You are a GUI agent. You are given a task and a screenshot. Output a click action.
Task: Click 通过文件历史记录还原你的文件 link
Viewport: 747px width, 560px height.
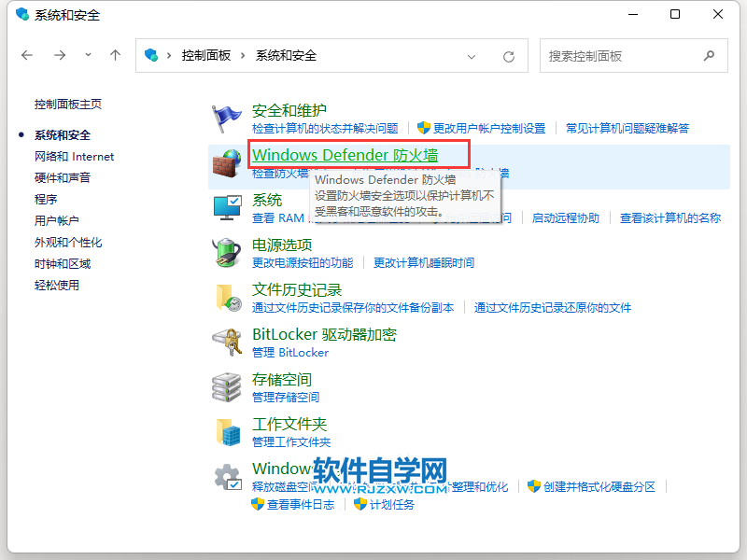tap(553, 308)
